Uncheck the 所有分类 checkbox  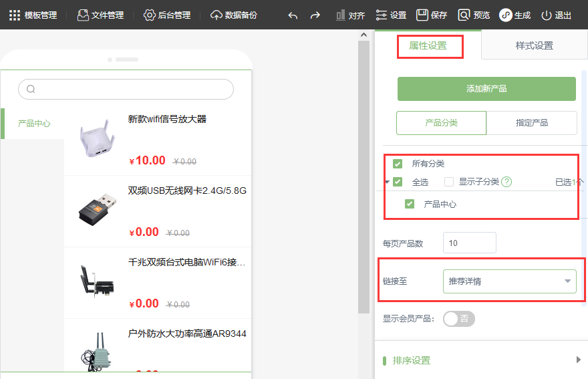click(x=398, y=164)
